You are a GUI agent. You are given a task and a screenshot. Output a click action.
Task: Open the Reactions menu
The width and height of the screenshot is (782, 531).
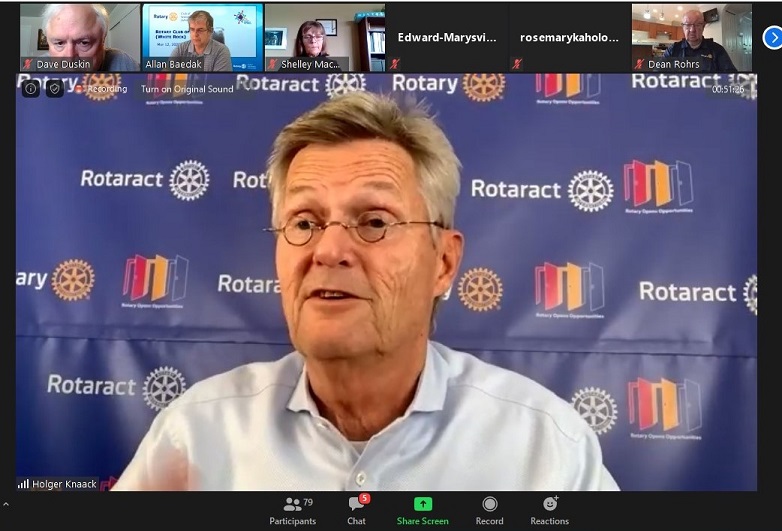[x=549, y=510]
